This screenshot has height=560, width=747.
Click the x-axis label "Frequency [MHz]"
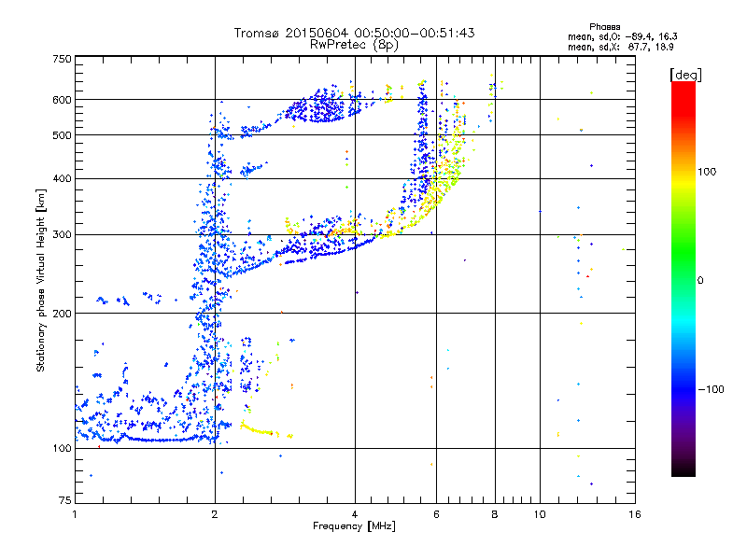[354, 526]
